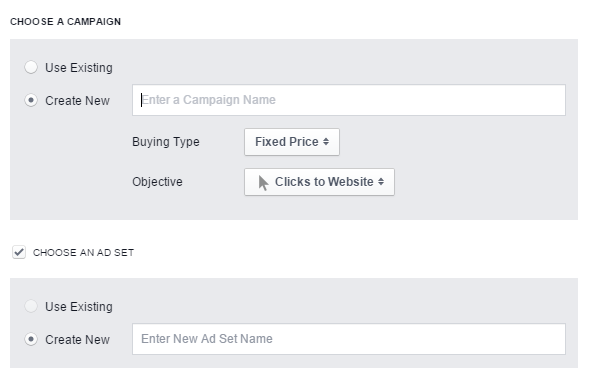Select campaign's Use Existing radio button

pos(31,67)
